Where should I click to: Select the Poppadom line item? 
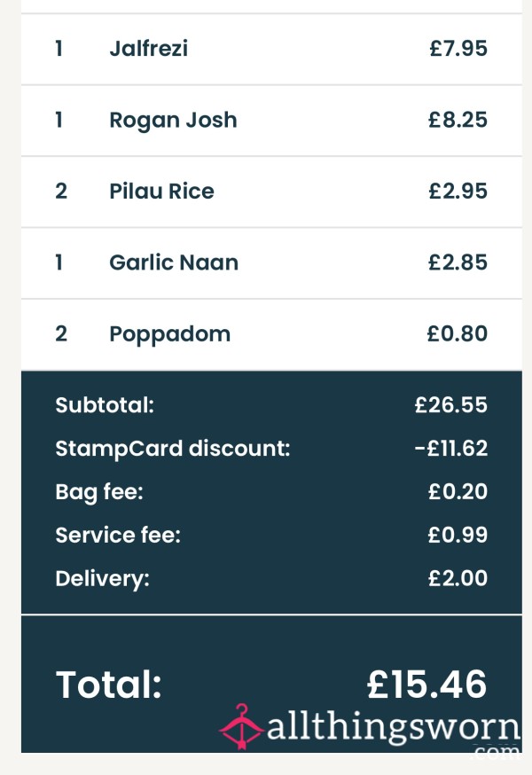pyautogui.click(x=271, y=334)
